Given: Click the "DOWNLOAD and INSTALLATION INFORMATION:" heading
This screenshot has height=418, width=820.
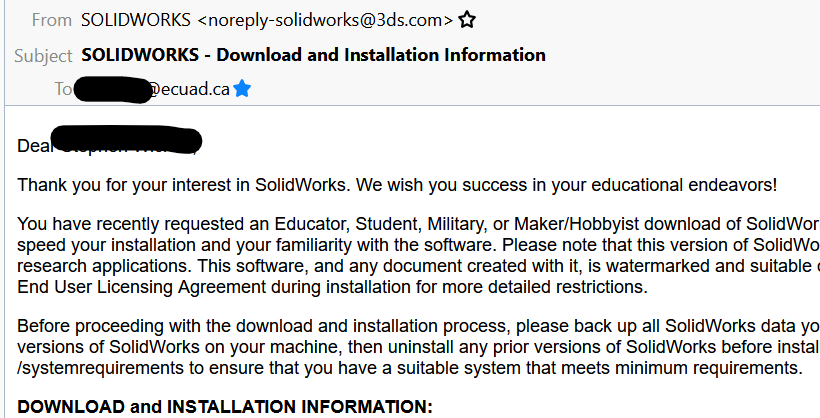Looking at the screenshot, I should (x=225, y=407).
